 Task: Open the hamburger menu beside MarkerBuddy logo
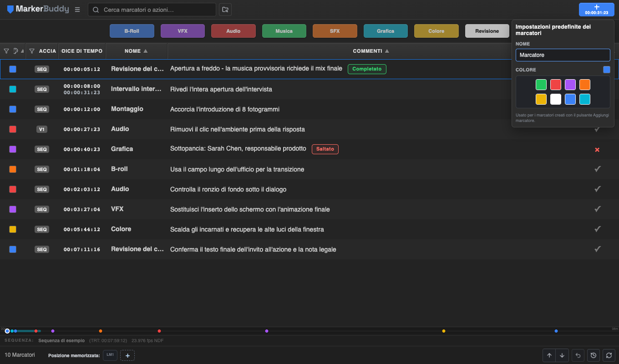coord(77,10)
